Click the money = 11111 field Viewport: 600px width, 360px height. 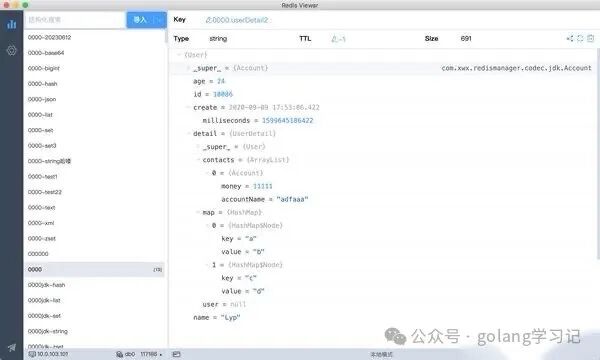click(x=246, y=186)
